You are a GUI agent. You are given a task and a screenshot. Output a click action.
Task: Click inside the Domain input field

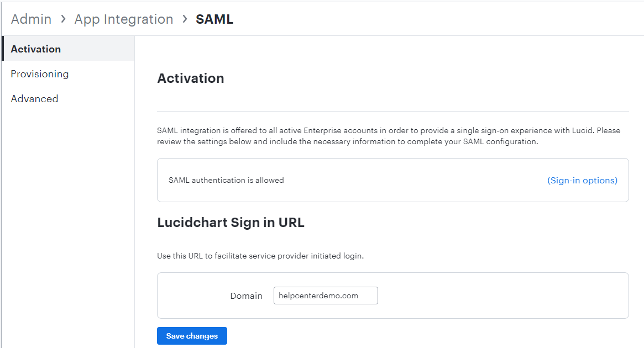[326, 296]
